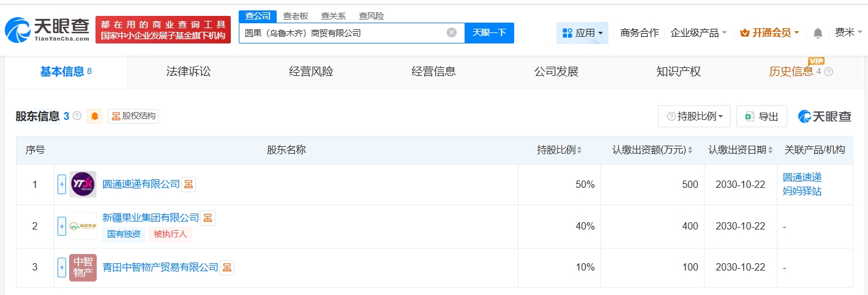Open equity chart icon beside 圆通速递有限公司
The image size is (868, 295).
pos(189,184)
